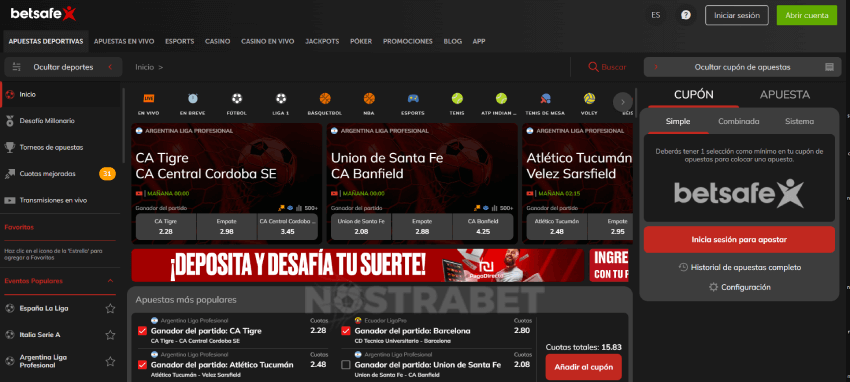
Task: Bet on CA Tigre at 2.28
Action: 166,226
